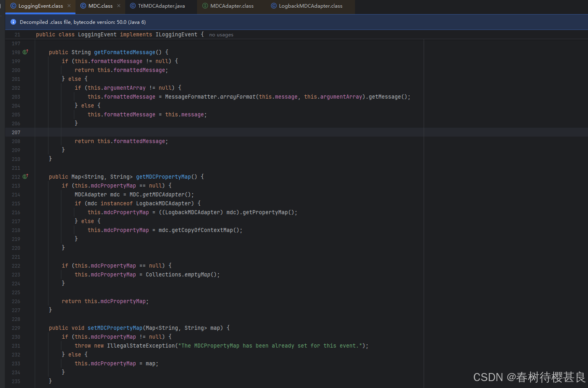This screenshot has height=388, width=588.
Task: Click the implements gutter icon at line 198
Action: [25, 52]
